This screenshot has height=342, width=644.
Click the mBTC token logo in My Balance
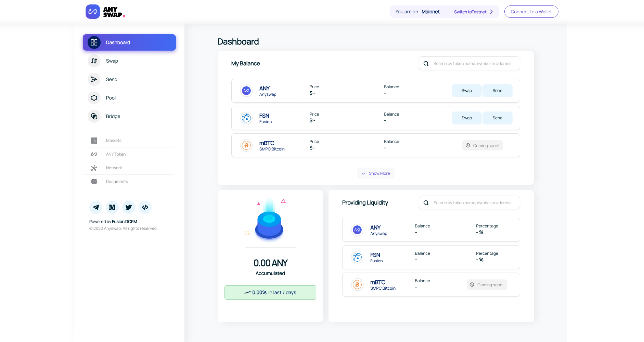point(246,145)
